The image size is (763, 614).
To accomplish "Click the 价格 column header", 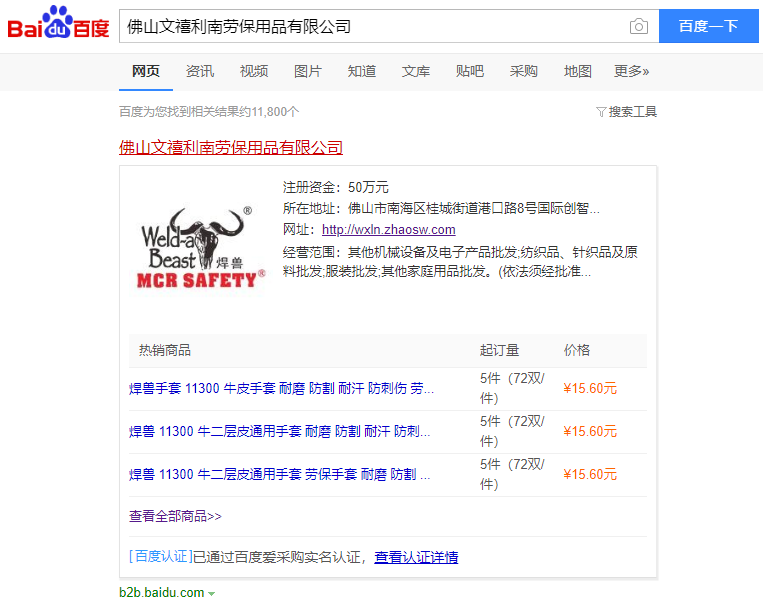I will pos(577,350).
